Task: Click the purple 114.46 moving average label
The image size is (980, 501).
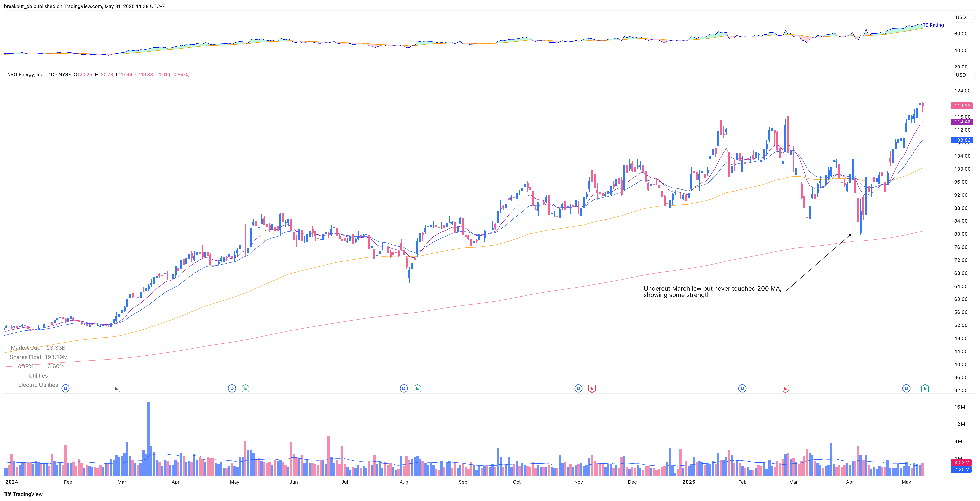Action: coord(961,122)
